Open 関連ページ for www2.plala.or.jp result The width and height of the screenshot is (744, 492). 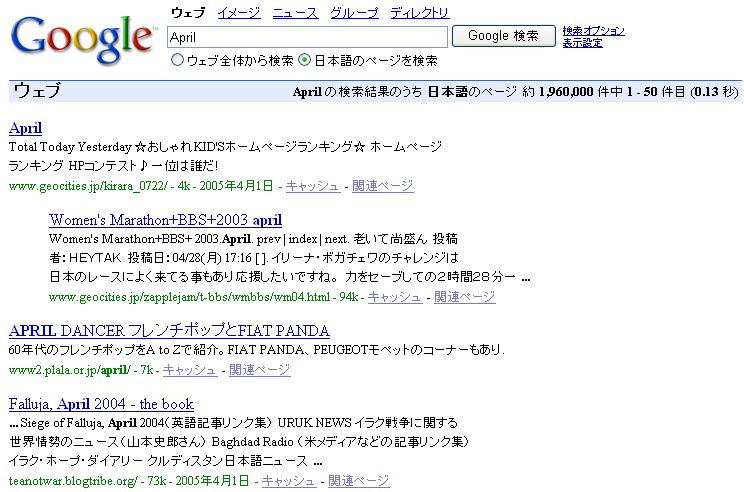pyautogui.click(x=260, y=370)
